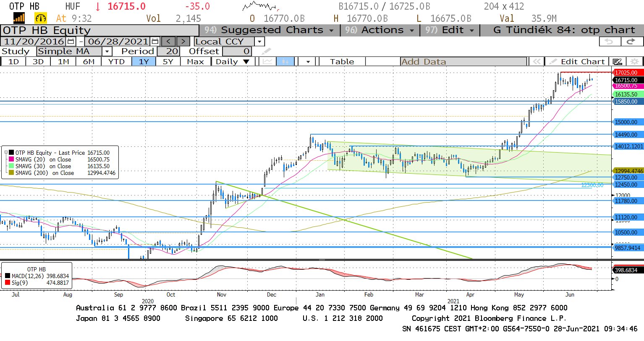Expand the Simple MA study dropdown
Viewport: 644px width, 341px height.
pyautogui.click(x=107, y=52)
